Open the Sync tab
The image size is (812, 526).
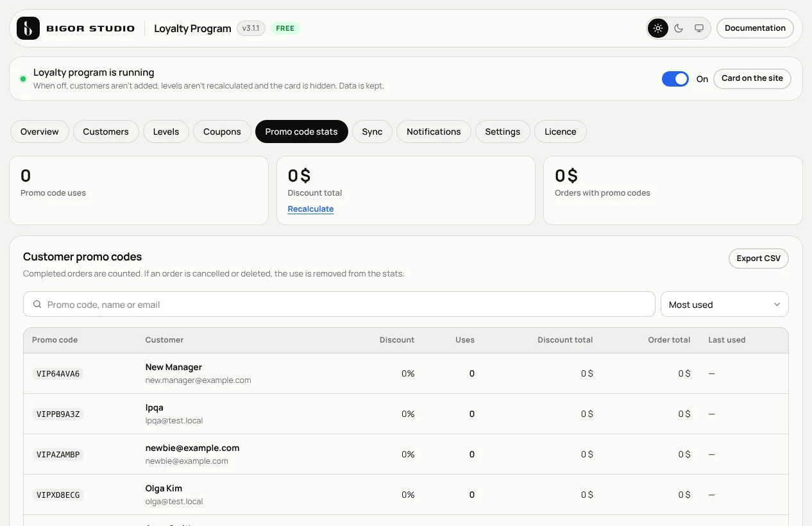click(x=372, y=131)
